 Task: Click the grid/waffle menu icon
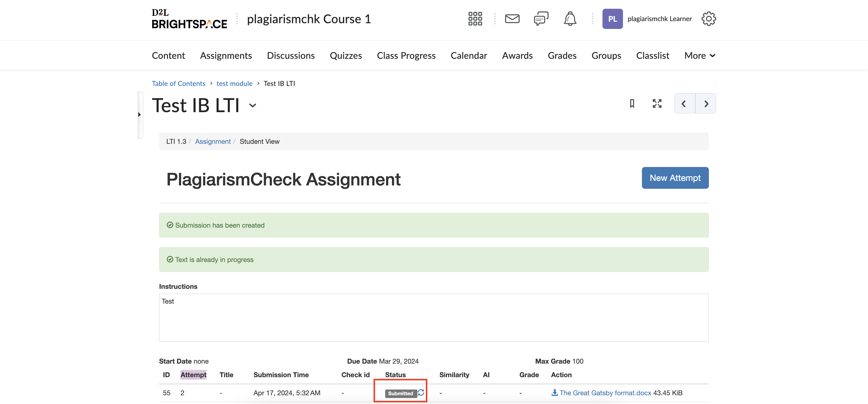(x=475, y=18)
